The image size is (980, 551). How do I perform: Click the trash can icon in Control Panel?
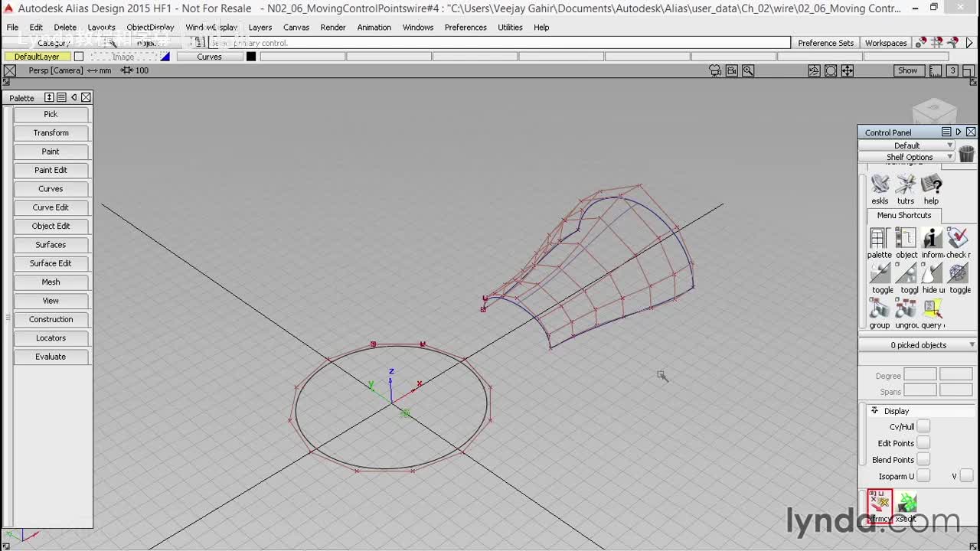coord(966,153)
